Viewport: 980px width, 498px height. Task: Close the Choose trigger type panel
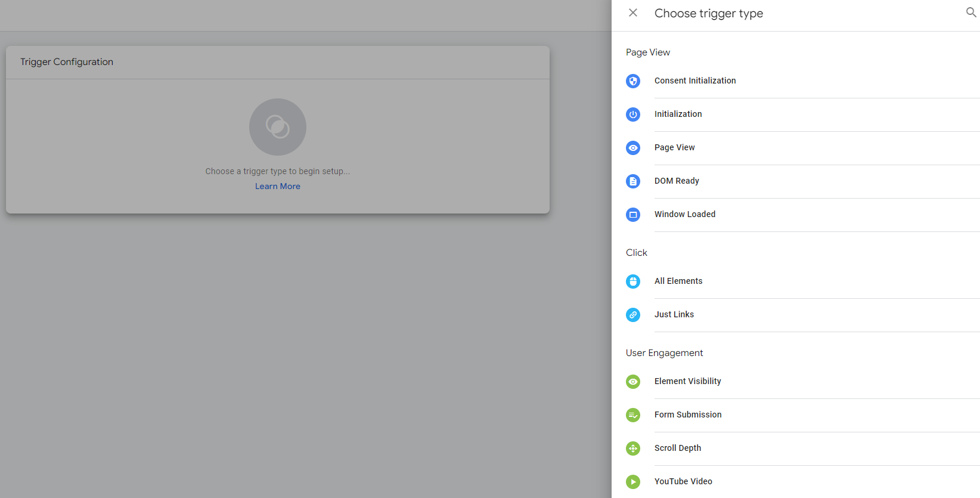(633, 13)
